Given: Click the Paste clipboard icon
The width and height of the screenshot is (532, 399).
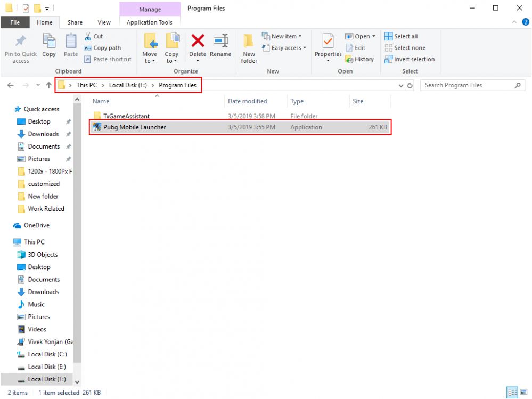Looking at the screenshot, I should pyautogui.click(x=71, y=42).
